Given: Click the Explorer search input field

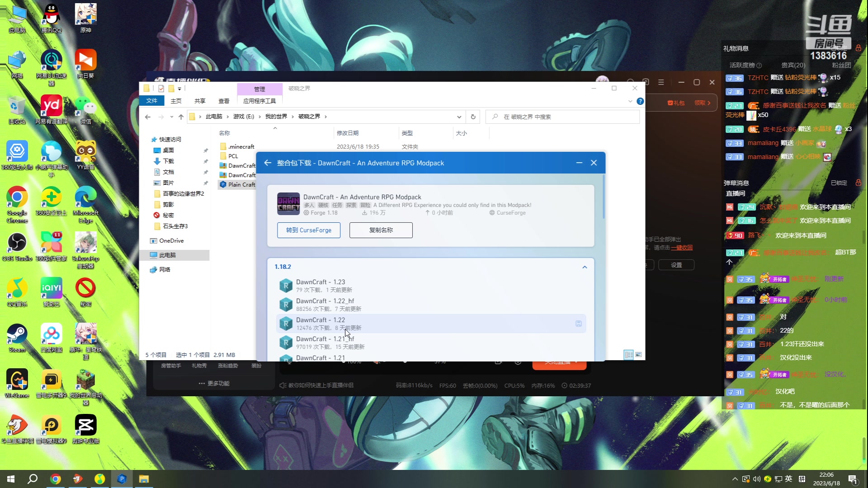Looking at the screenshot, I should tap(562, 117).
